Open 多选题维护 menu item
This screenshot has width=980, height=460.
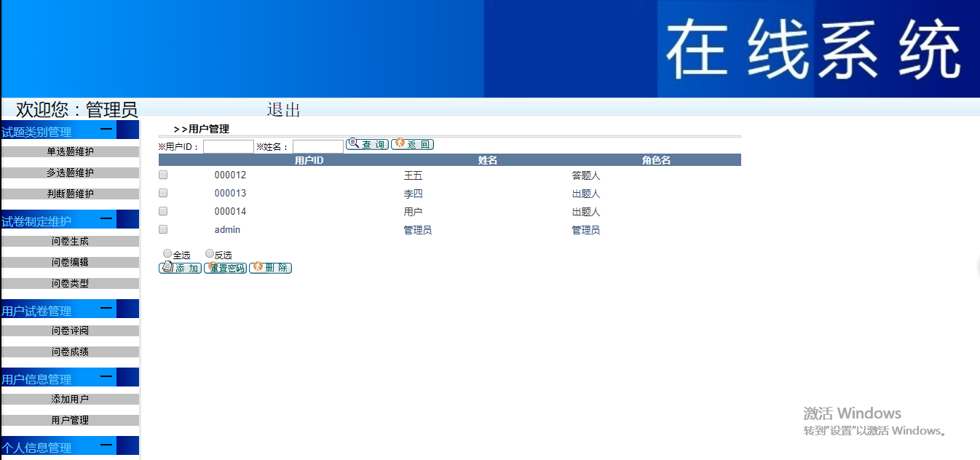tap(70, 172)
